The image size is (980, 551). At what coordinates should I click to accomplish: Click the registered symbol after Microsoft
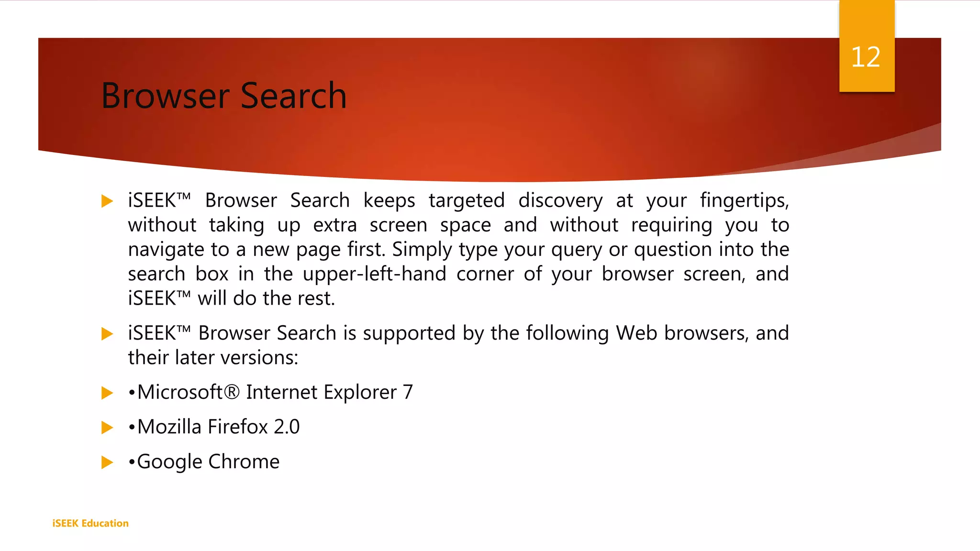click(x=231, y=392)
